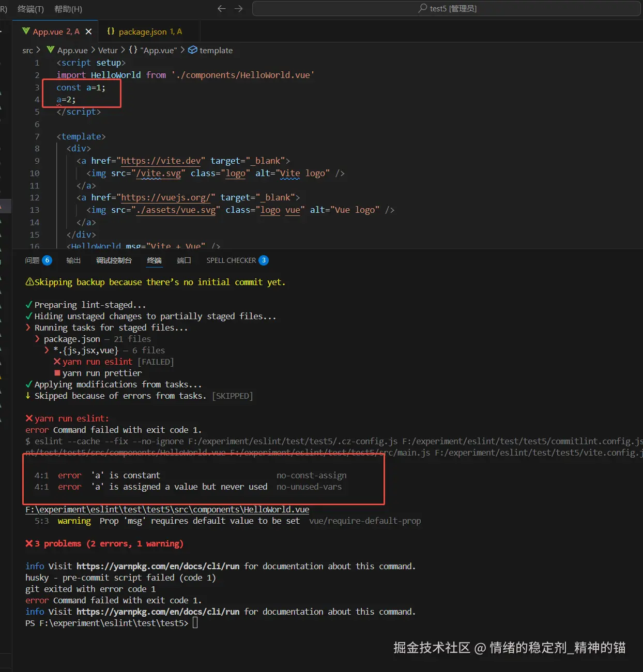This screenshot has width=643, height=672.
Task: Click the template cube icon in breadcrumb
Action: tap(192, 50)
